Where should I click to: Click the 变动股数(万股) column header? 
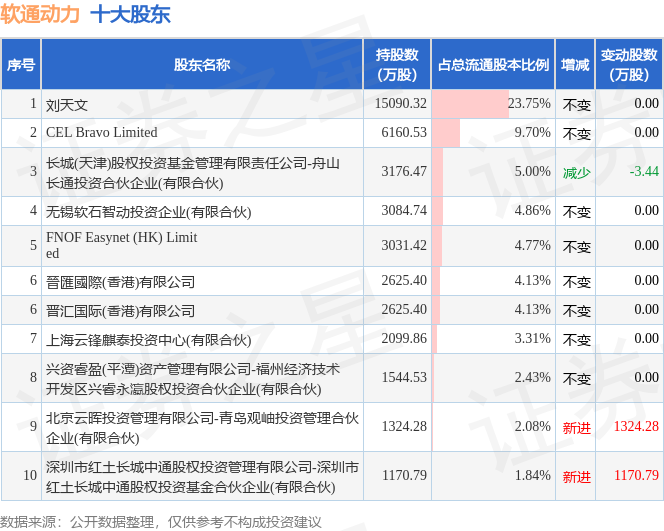(x=629, y=64)
